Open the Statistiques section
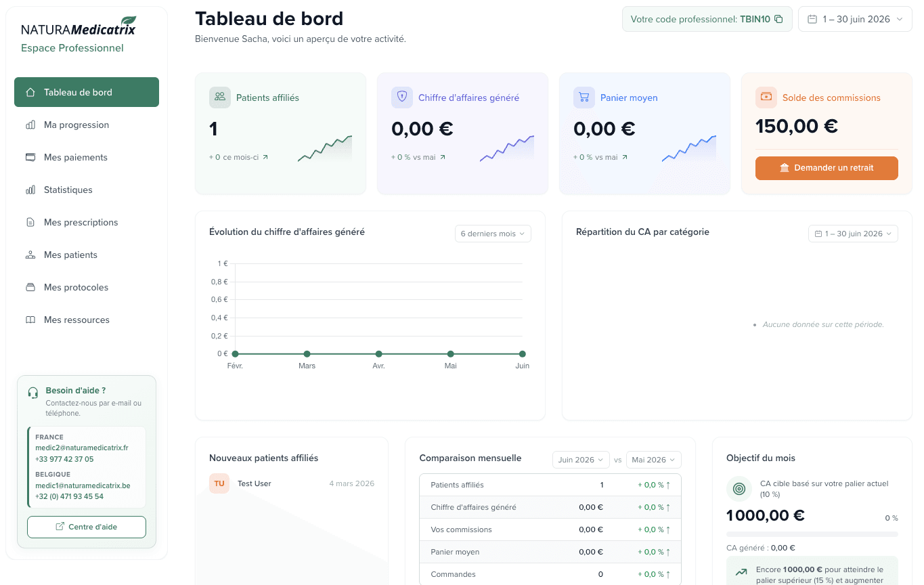Screen dimensions: 924x585 point(87,190)
